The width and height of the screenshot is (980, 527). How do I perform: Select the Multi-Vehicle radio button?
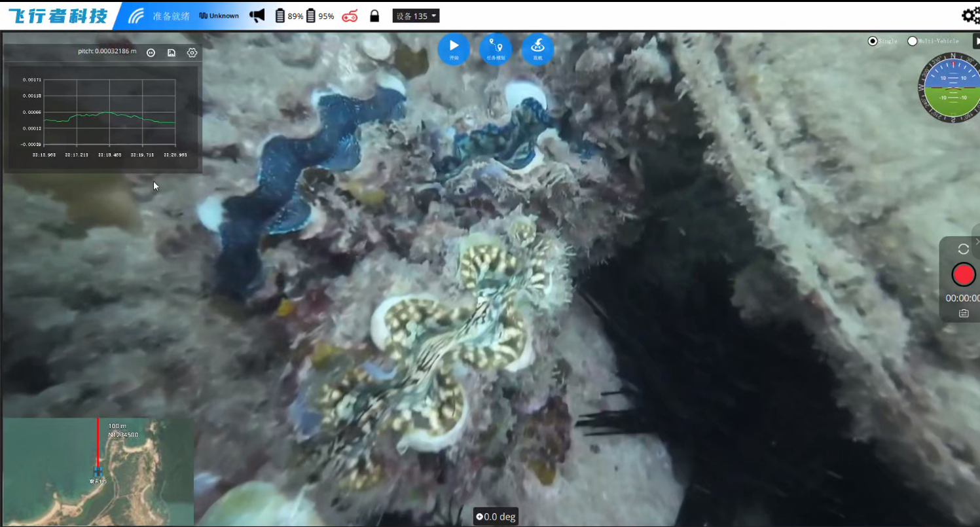[912, 41]
